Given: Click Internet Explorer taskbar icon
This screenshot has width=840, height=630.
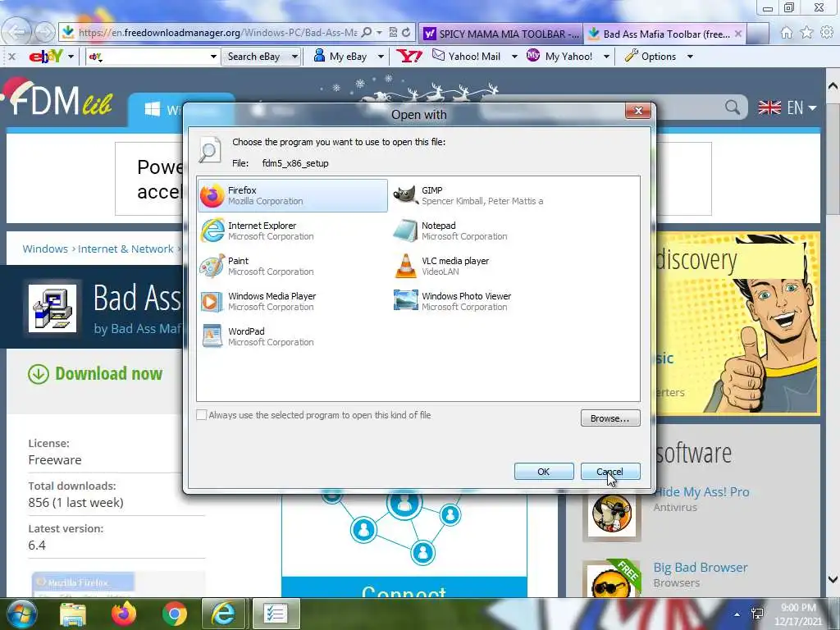Looking at the screenshot, I should [x=224, y=614].
